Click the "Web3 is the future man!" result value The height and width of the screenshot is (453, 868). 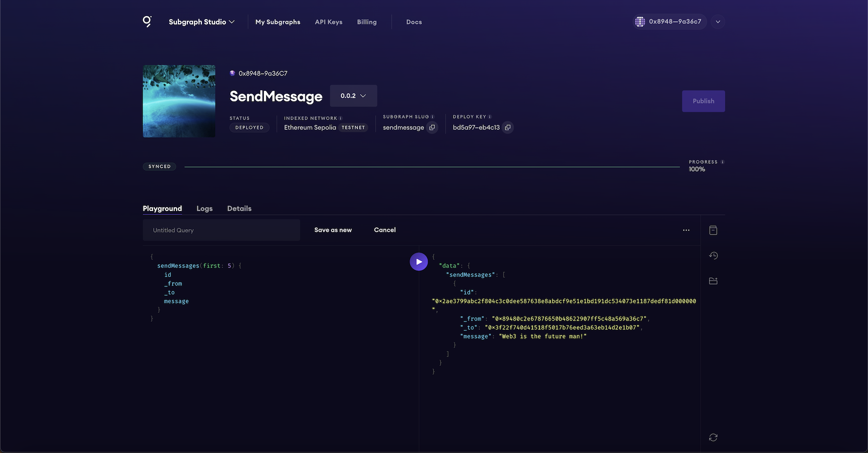coord(542,336)
